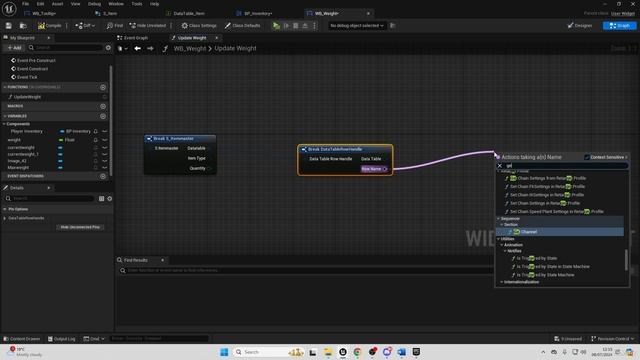Click the icon right of debug object dropdown
This screenshot has width=640, height=360.
pyautogui.click(x=393, y=26)
